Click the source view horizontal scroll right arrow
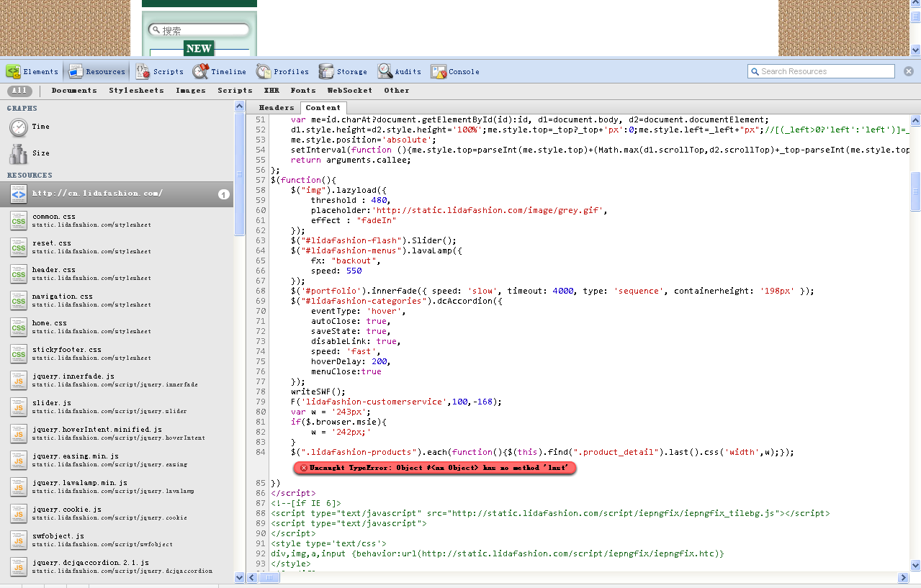 (x=904, y=578)
